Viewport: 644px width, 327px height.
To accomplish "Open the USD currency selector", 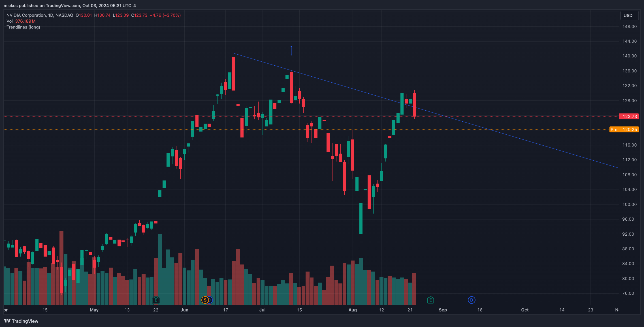I will [x=629, y=16].
